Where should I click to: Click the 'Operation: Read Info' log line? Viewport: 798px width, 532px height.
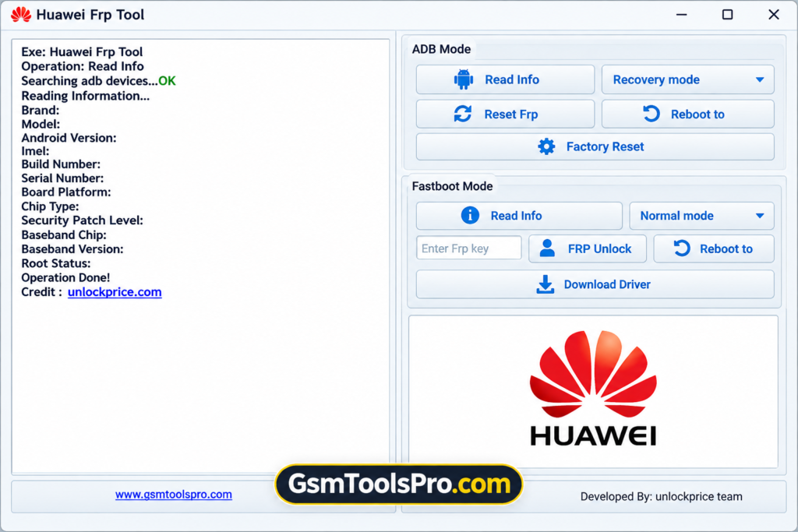click(x=83, y=66)
